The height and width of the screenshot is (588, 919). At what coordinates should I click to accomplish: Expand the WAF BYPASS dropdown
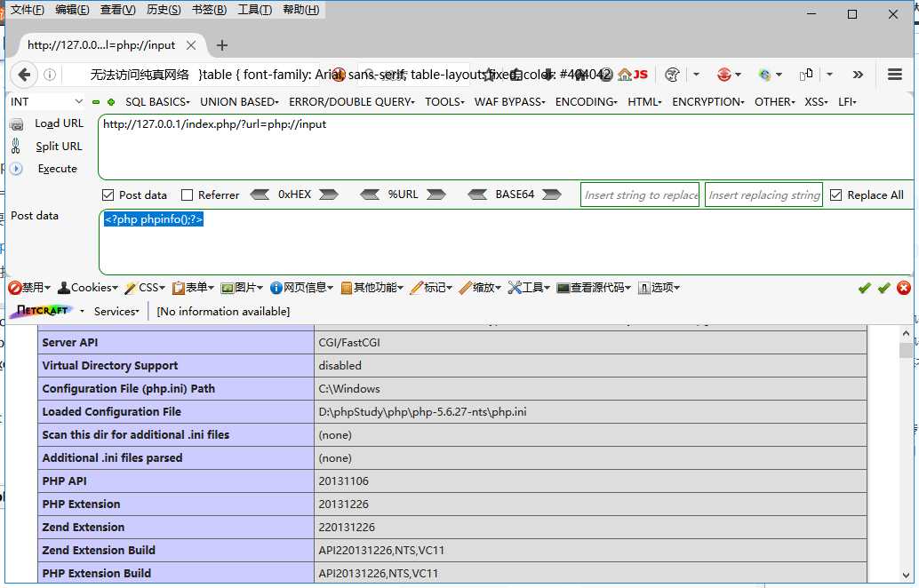[x=510, y=102]
